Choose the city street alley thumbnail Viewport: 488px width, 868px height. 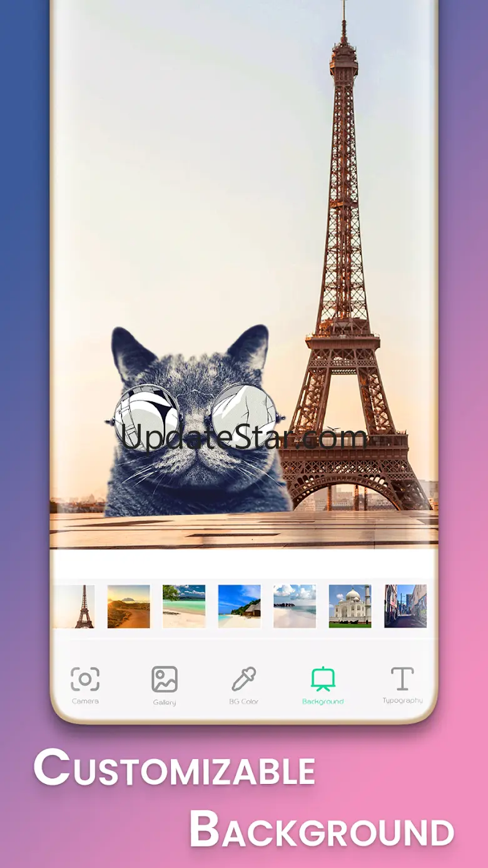coord(405,606)
